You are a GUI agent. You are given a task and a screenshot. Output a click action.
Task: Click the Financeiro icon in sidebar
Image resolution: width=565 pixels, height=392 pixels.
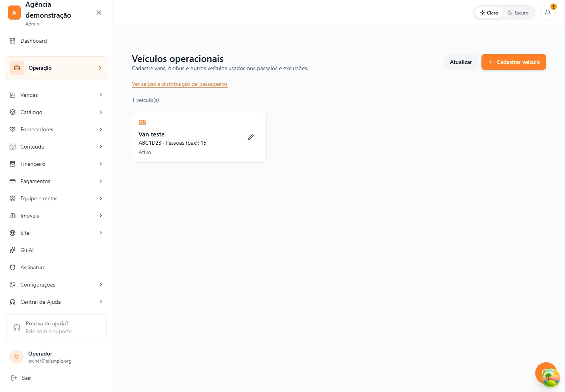pyautogui.click(x=13, y=164)
